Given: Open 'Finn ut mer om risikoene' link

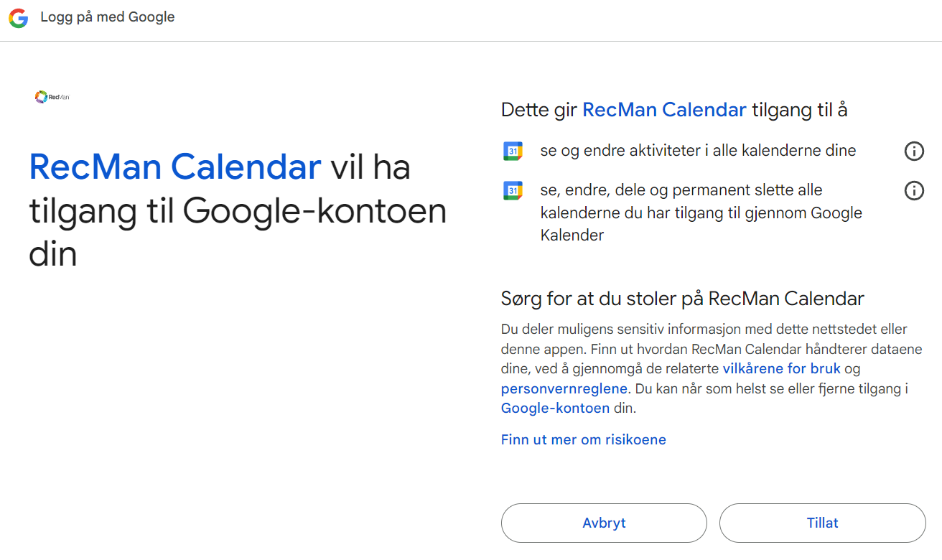Looking at the screenshot, I should pos(583,439).
